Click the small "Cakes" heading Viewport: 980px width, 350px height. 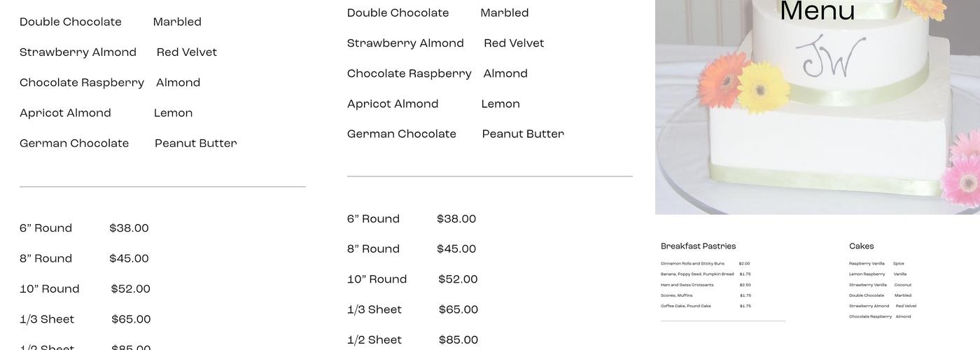pos(861,246)
